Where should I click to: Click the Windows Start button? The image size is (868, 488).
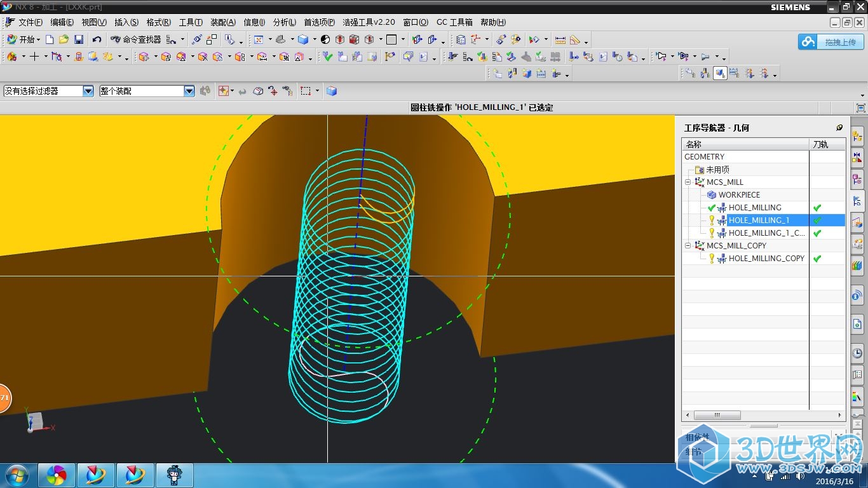coord(16,475)
